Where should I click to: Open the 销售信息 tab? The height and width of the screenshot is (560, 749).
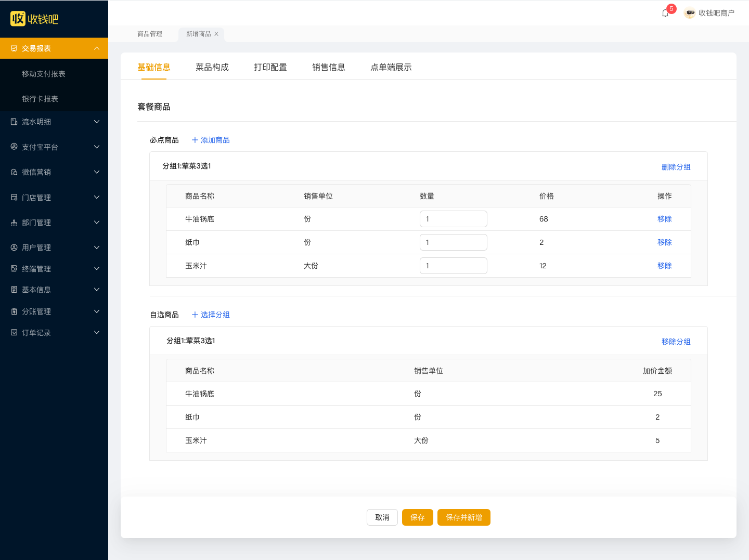tap(329, 67)
